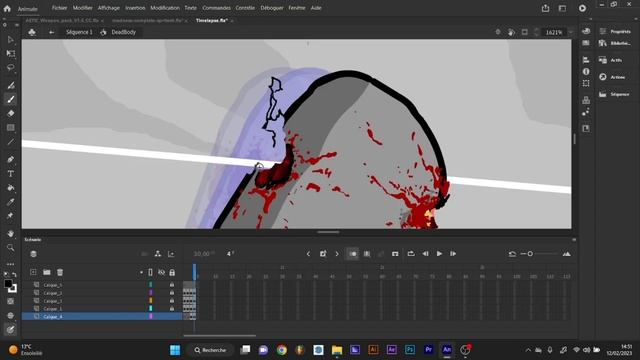Click the layer parenting view icon
Viewport: 640px width, 360px height.
click(x=158, y=254)
